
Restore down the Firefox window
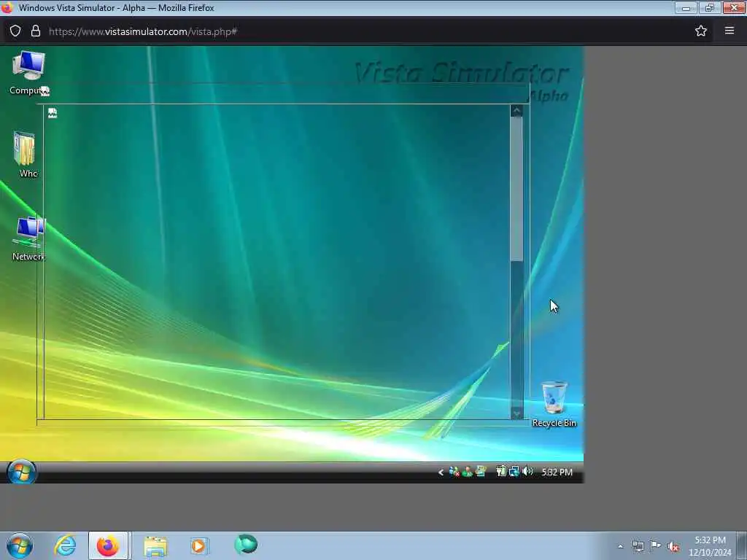pos(709,8)
